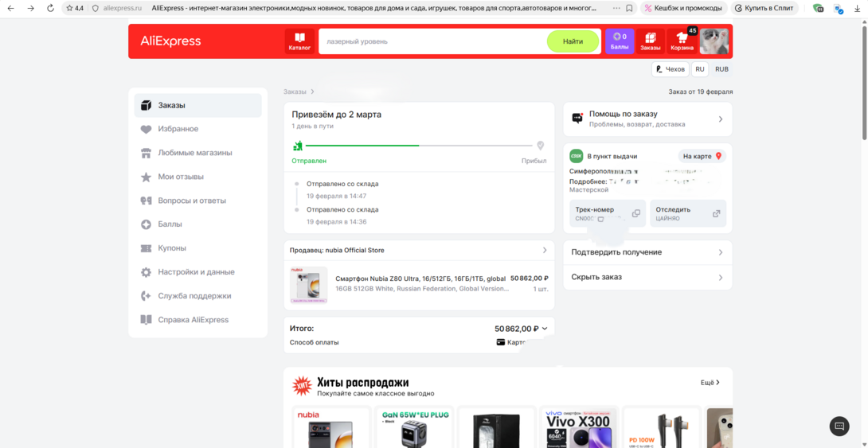Open chat support bubble icon
The width and height of the screenshot is (868, 448).
point(839,427)
